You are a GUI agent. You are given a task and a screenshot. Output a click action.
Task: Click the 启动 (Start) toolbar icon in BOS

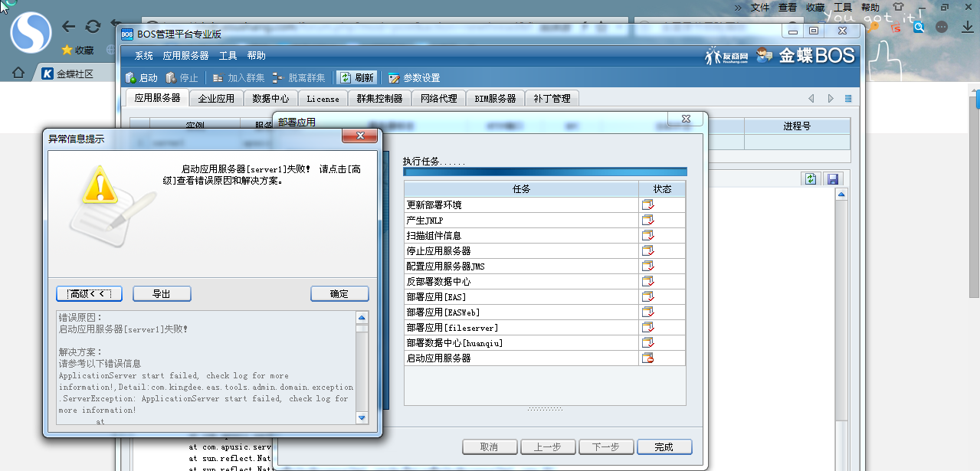click(x=130, y=78)
